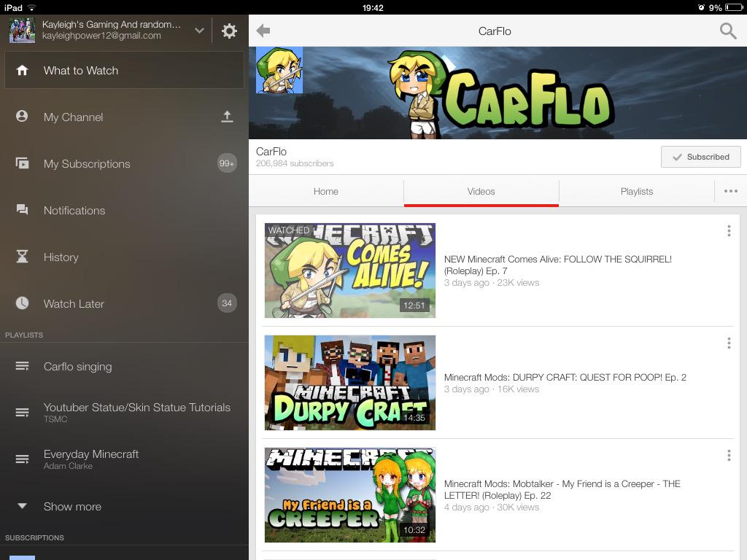This screenshot has width=747, height=560.
Task: Tap playlist icon beside Everyday Minecraft
Action: tap(22, 459)
